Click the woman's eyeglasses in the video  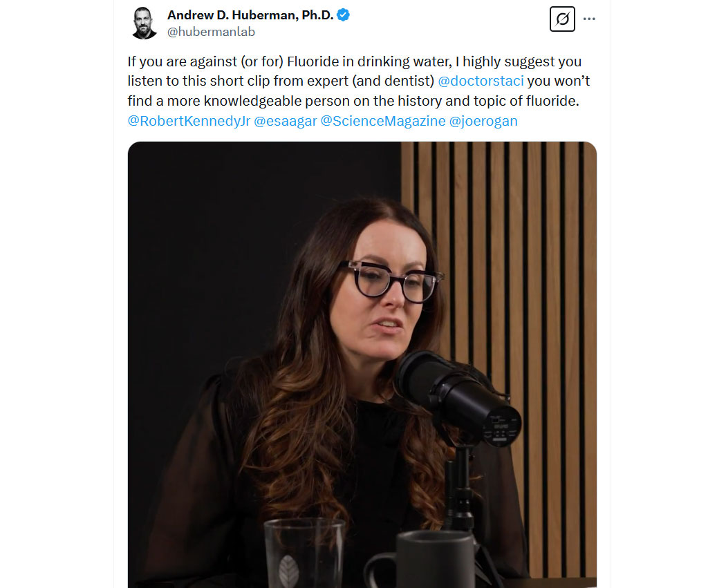[392, 281]
